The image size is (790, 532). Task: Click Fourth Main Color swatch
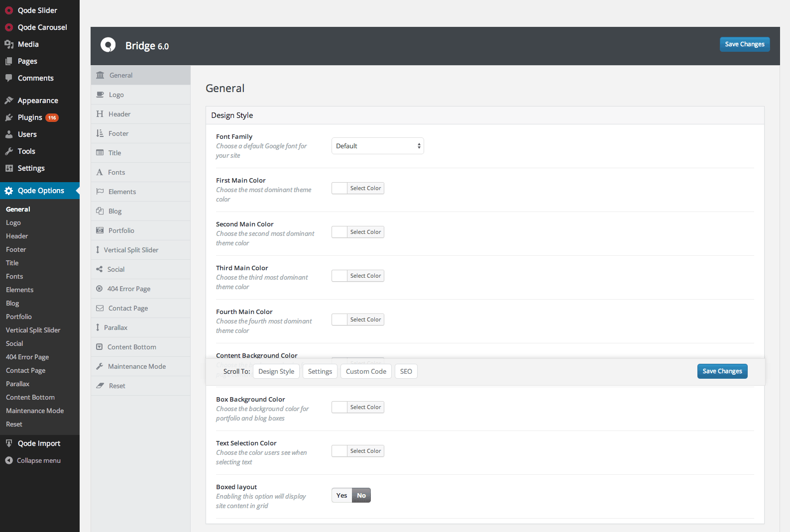[339, 319]
